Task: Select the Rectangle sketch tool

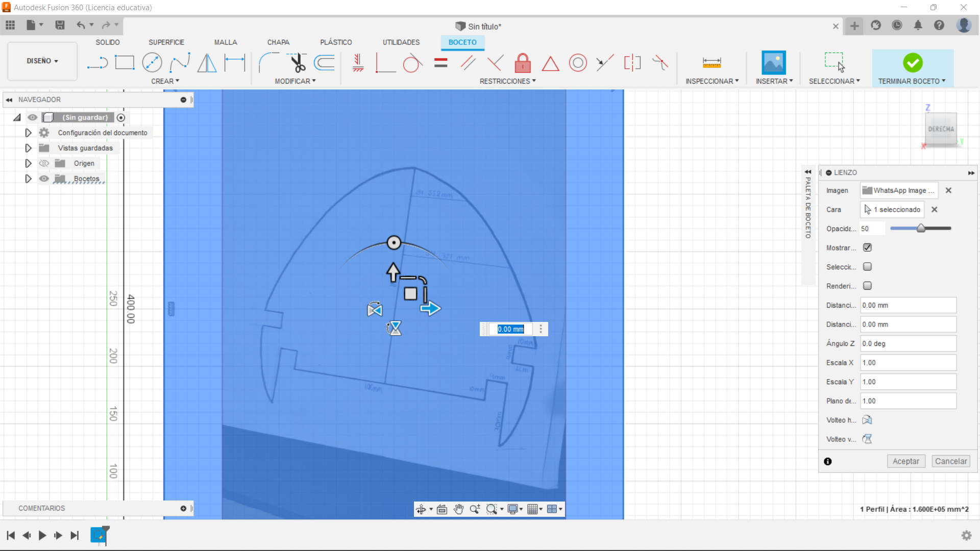Action: (125, 63)
